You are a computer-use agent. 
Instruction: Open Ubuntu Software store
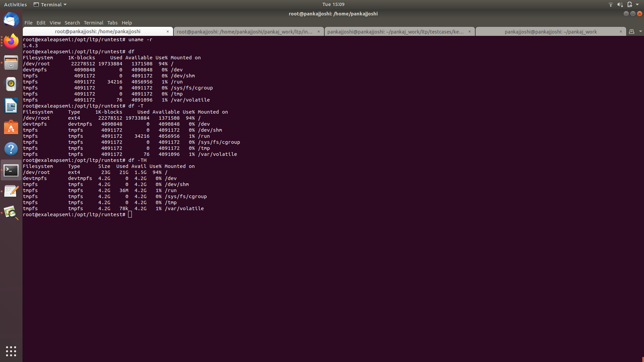click(x=11, y=127)
